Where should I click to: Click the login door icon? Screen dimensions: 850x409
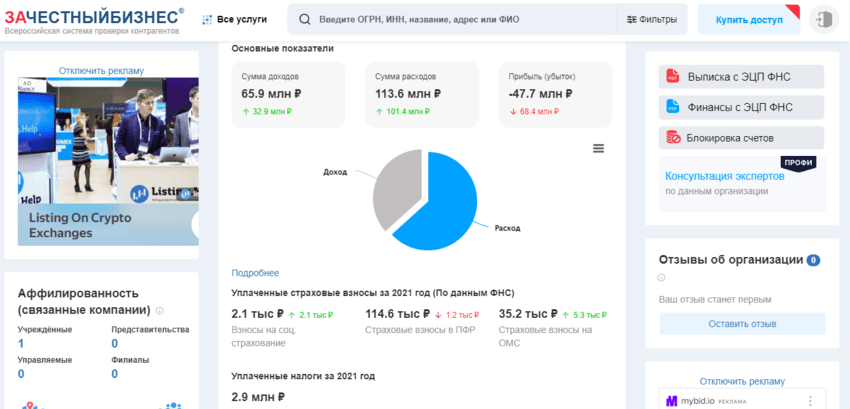[x=824, y=20]
